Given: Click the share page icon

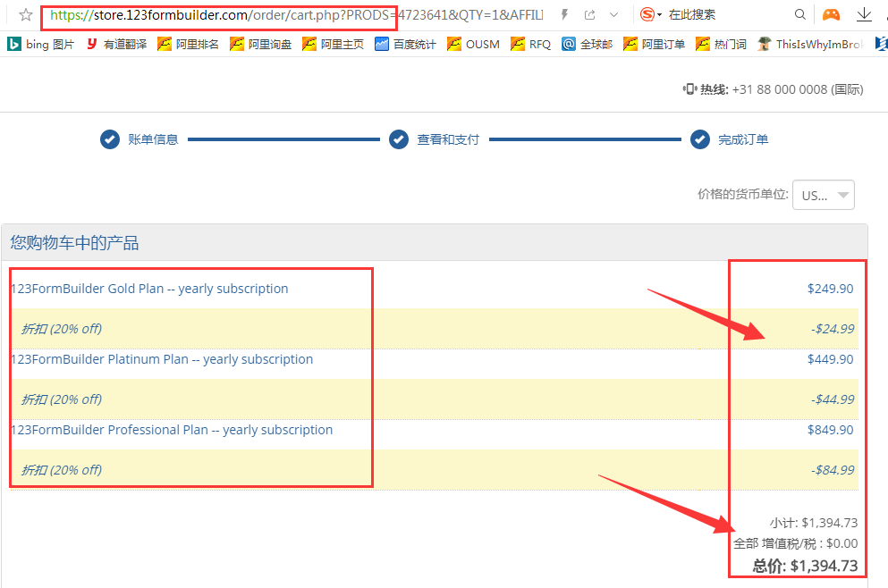Looking at the screenshot, I should click(x=589, y=14).
